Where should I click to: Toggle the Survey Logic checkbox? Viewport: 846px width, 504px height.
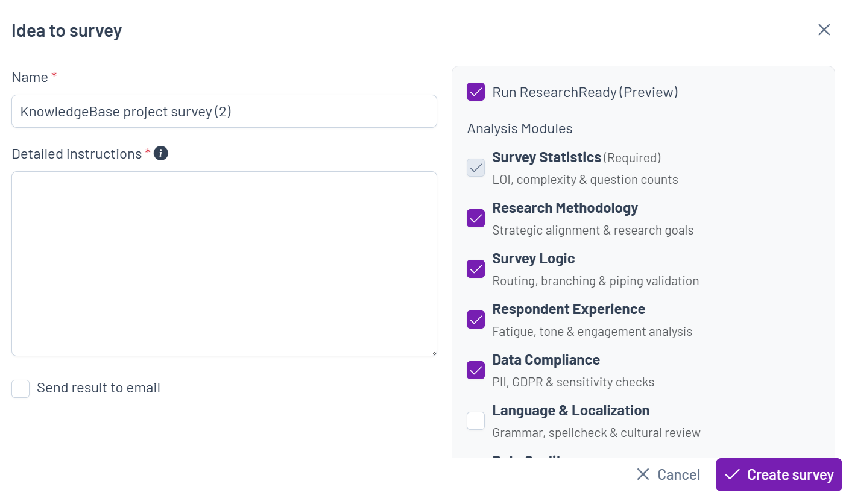[x=476, y=269]
